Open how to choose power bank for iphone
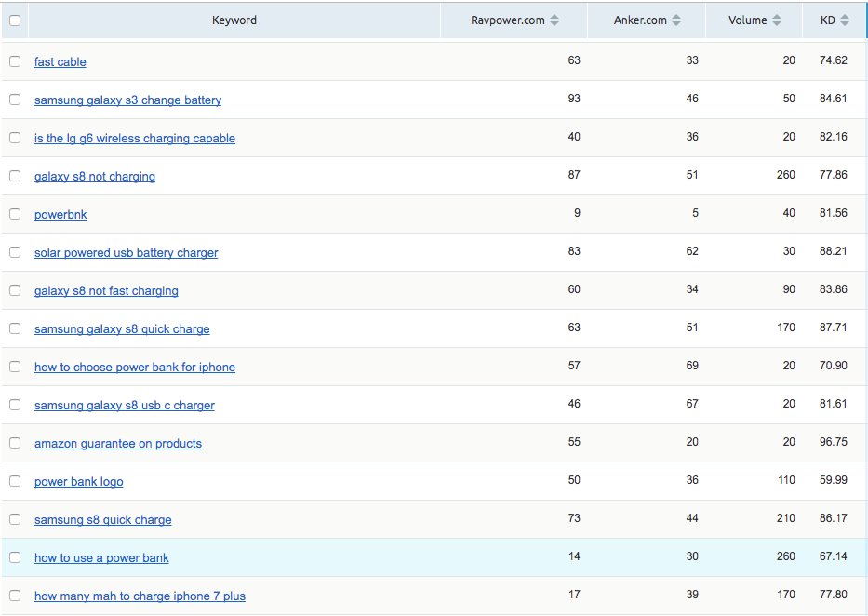 [135, 368]
